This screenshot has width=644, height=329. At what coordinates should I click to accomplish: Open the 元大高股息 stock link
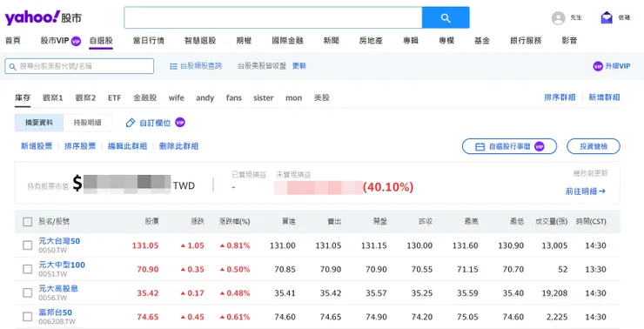pyautogui.click(x=58, y=289)
